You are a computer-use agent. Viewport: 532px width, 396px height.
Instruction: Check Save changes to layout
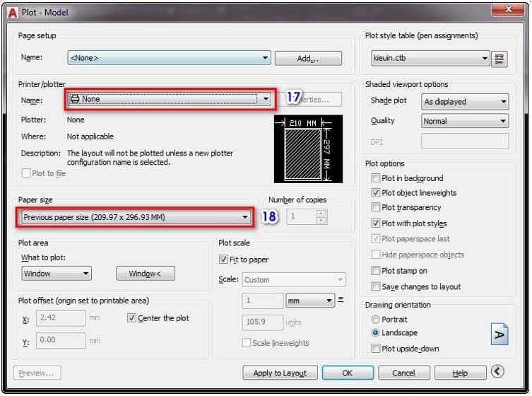click(375, 286)
